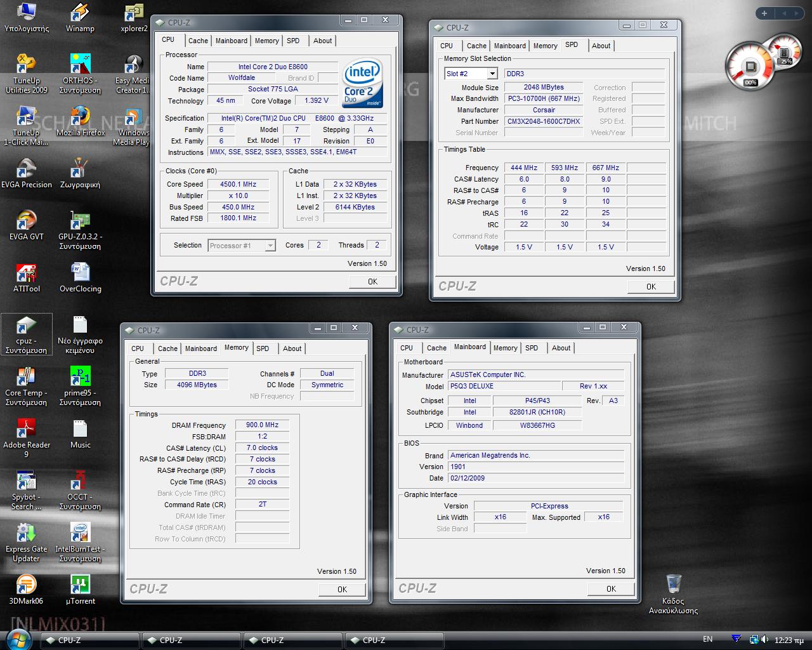This screenshot has width=812, height=650.
Task: Select first CPU-Z taskbar button
Action: (x=89, y=640)
